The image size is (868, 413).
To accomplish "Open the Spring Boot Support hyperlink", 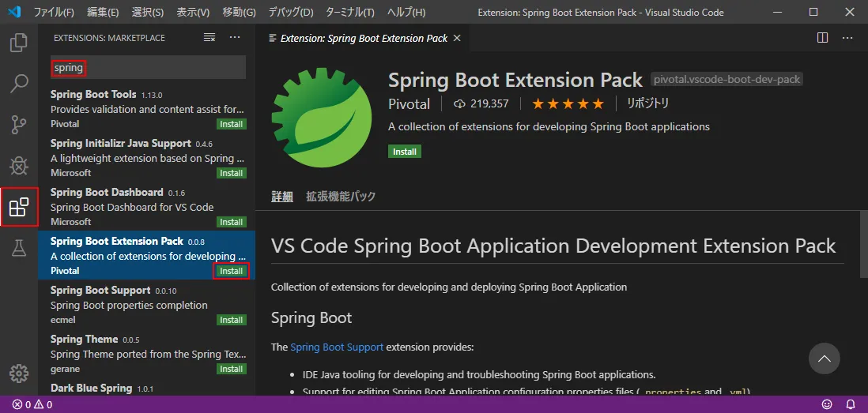I will coord(337,347).
